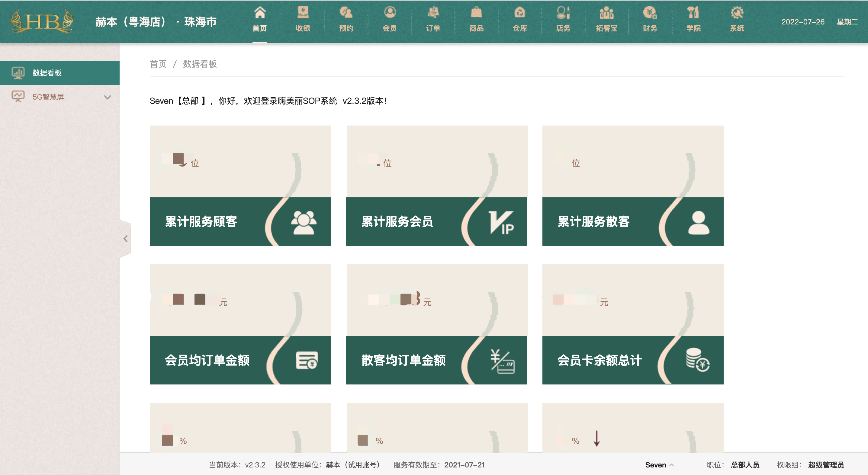Switch to the 财务 nav tab label
The width and height of the screenshot is (868, 475).
[x=650, y=28]
